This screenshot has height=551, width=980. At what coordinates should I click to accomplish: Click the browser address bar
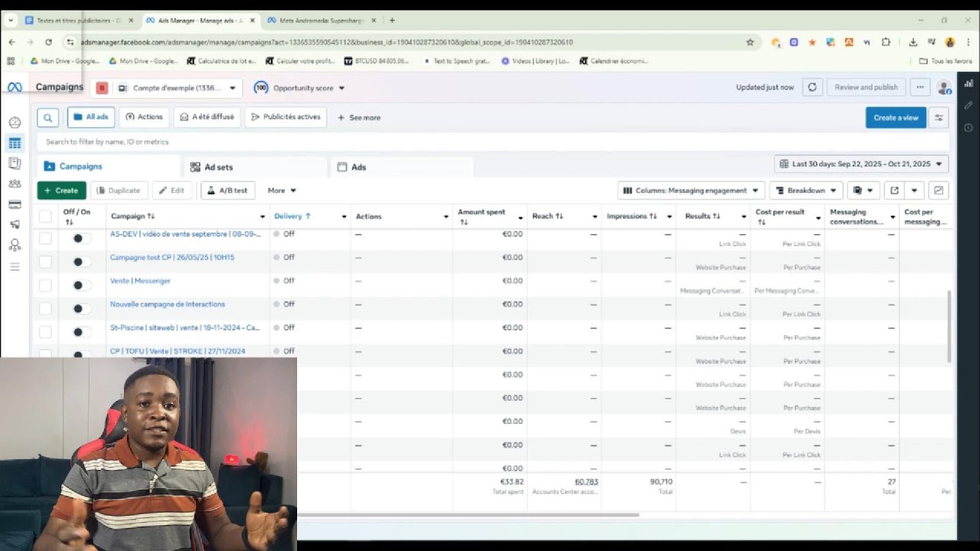coord(406,42)
